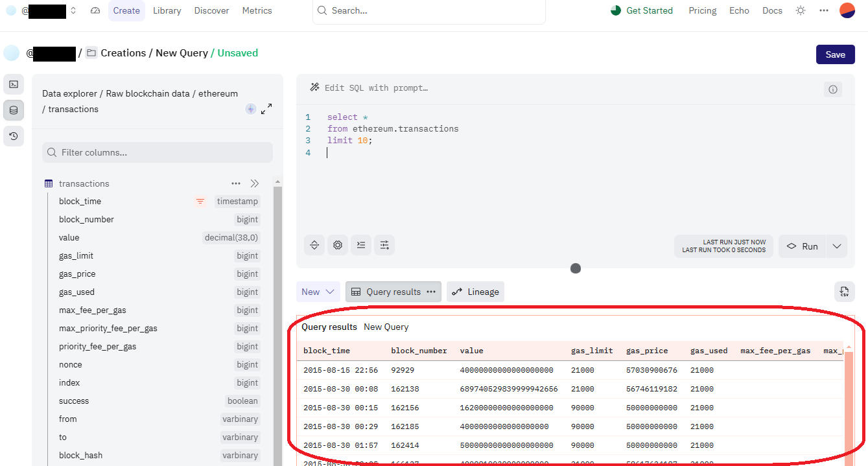
Task: Click the round editor/results divider handle
Action: click(576, 268)
